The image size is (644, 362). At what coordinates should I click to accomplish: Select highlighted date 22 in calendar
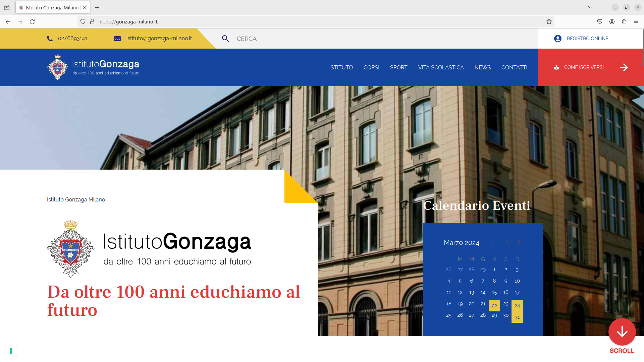[494, 306]
